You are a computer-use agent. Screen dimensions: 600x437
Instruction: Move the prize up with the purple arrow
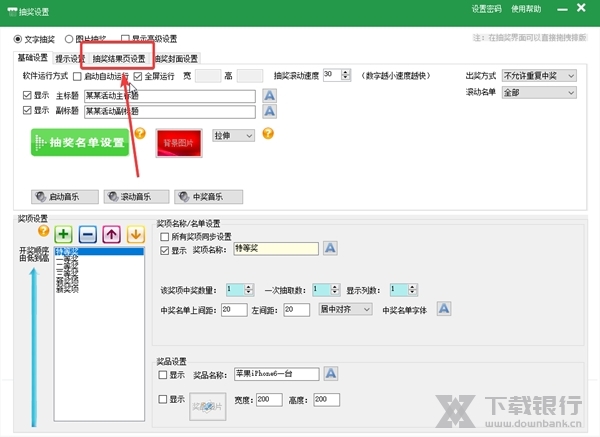[112, 234]
